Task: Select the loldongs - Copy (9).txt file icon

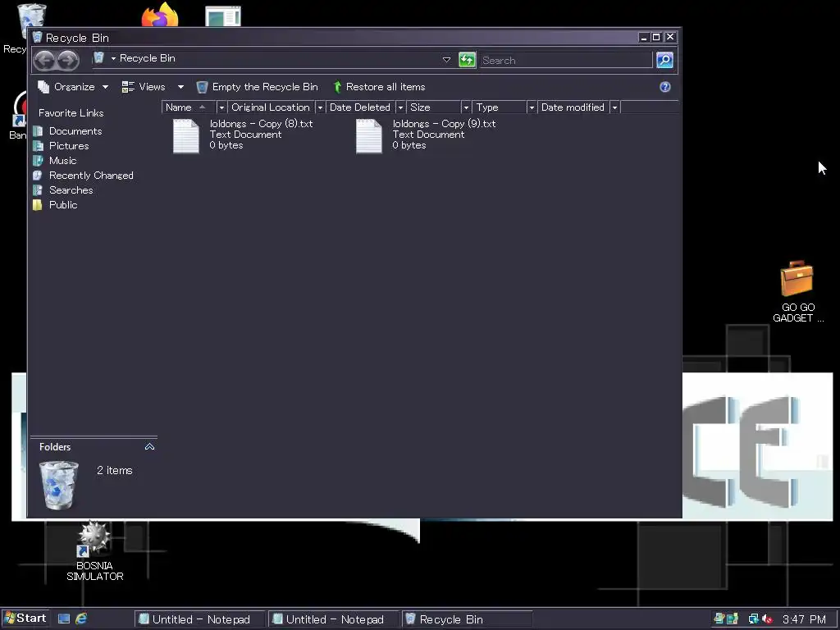Action: point(369,136)
